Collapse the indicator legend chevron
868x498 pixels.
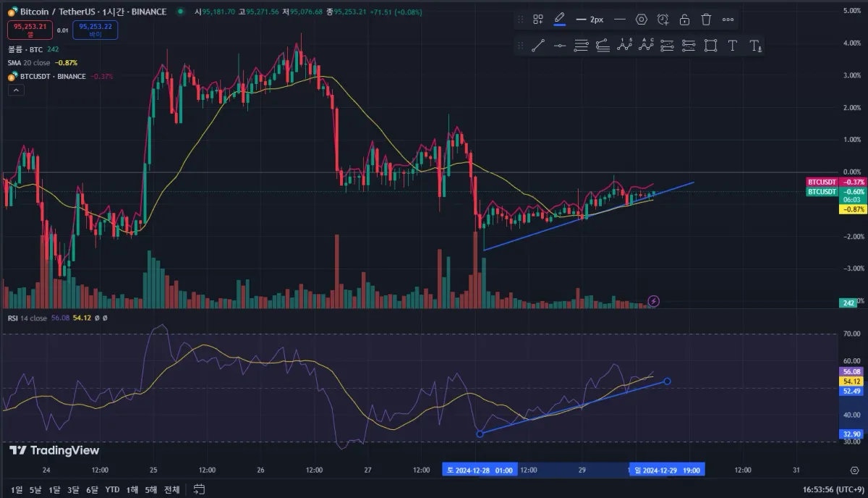tap(15, 90)
